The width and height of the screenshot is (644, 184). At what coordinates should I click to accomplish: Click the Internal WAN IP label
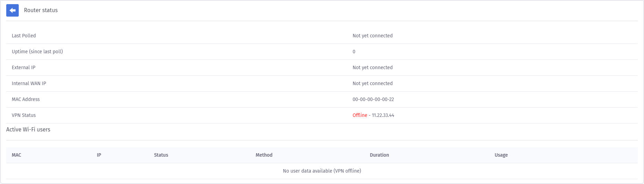coord(29,83)
